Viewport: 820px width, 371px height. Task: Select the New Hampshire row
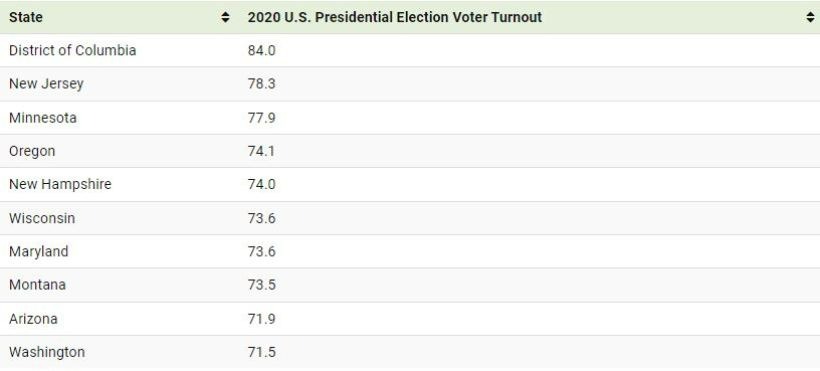(x=410, y=184)
